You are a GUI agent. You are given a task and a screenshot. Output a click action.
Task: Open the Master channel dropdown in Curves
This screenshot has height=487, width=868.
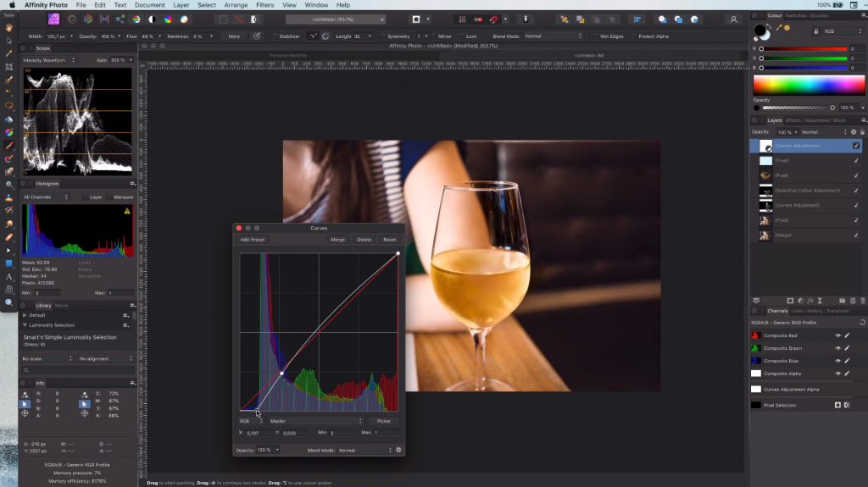[316, 421]
